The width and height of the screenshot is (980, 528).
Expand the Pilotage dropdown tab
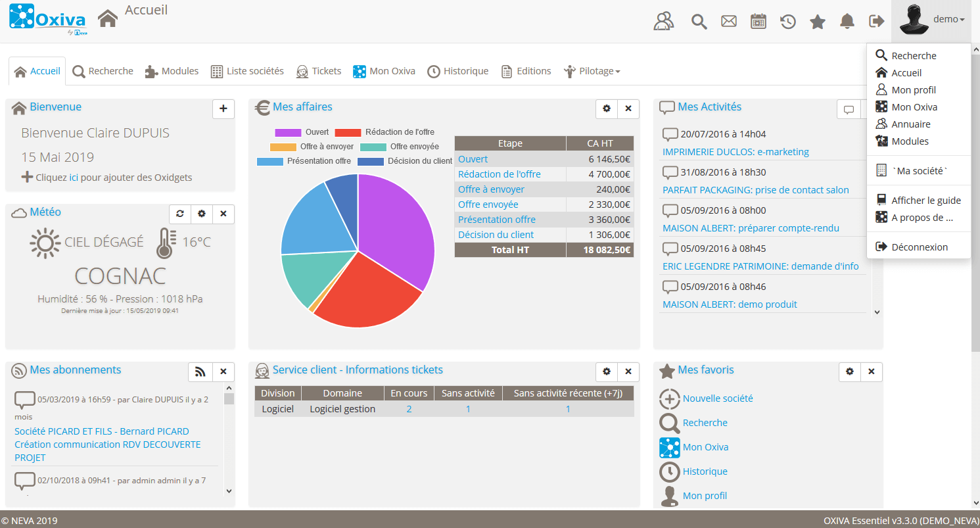pyautogui.click(x=592, y=71)
